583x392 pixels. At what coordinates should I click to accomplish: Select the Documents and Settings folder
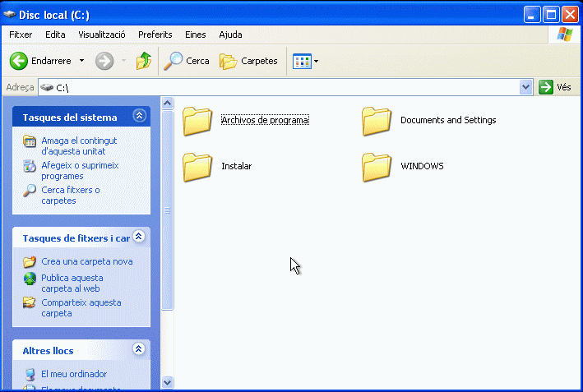[377, 121]
